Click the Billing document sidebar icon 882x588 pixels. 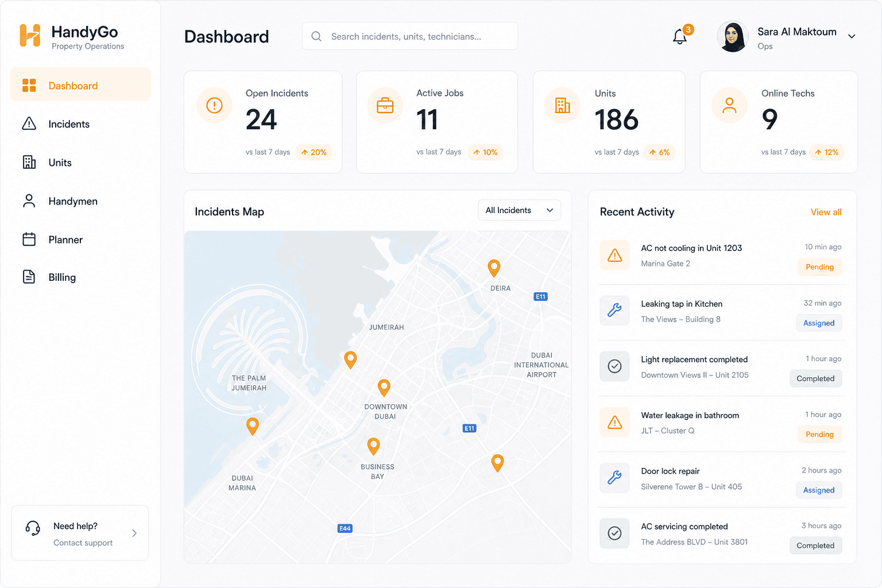point(29,277)
